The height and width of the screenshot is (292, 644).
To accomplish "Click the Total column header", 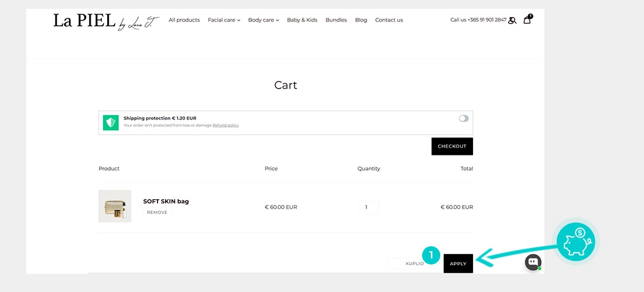I will click(x=467, y=169).
